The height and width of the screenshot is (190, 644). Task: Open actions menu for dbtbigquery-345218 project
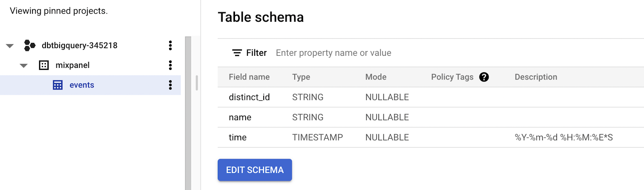pyautogui.click(x=170, y=45)
